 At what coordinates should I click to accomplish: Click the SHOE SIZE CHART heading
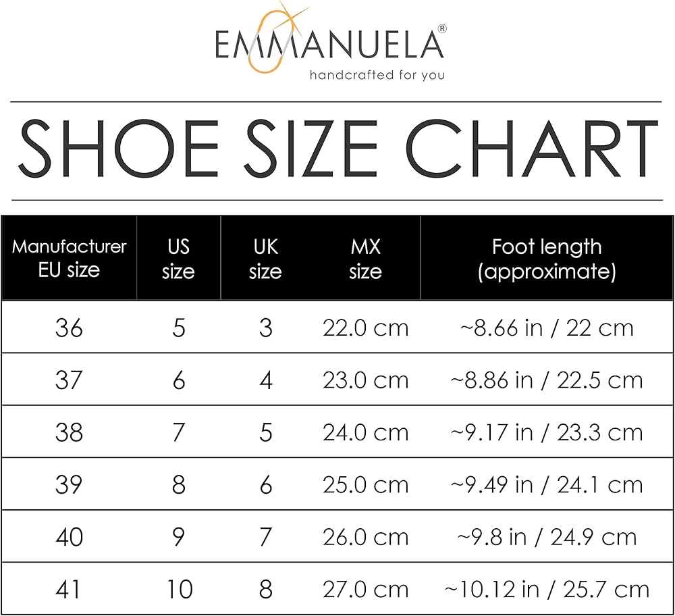[337, 150]
